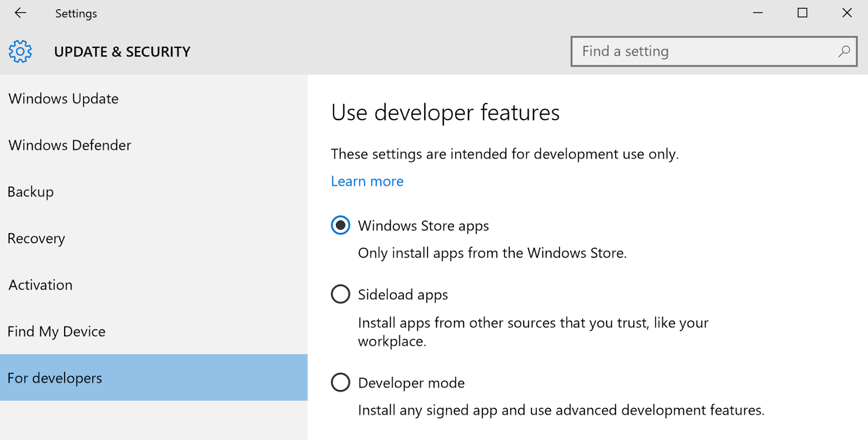Close the Settings window
The height and width of the screenshot is (440, 868).
point(847,13)
